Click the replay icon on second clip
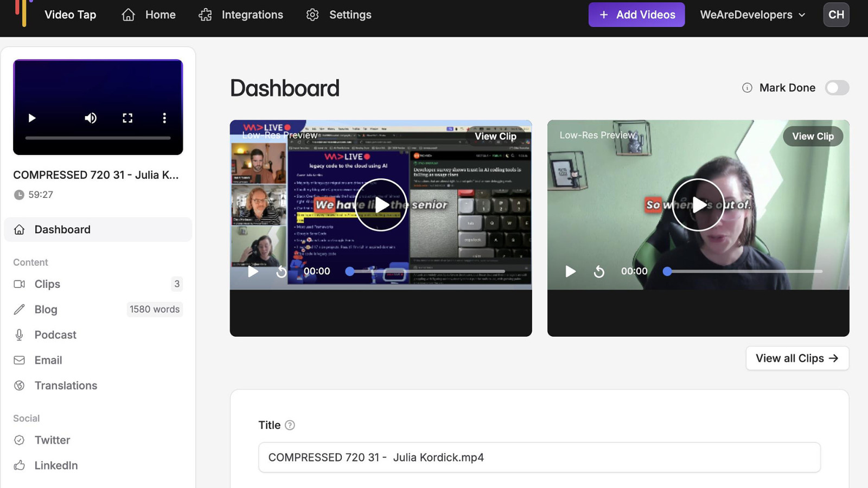The image size is (868, 488). [599, 271]
